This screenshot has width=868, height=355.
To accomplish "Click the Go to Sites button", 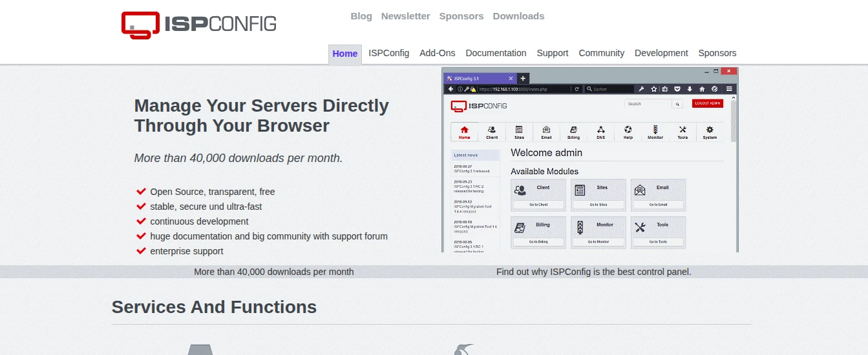I will (x=598, y=205).
